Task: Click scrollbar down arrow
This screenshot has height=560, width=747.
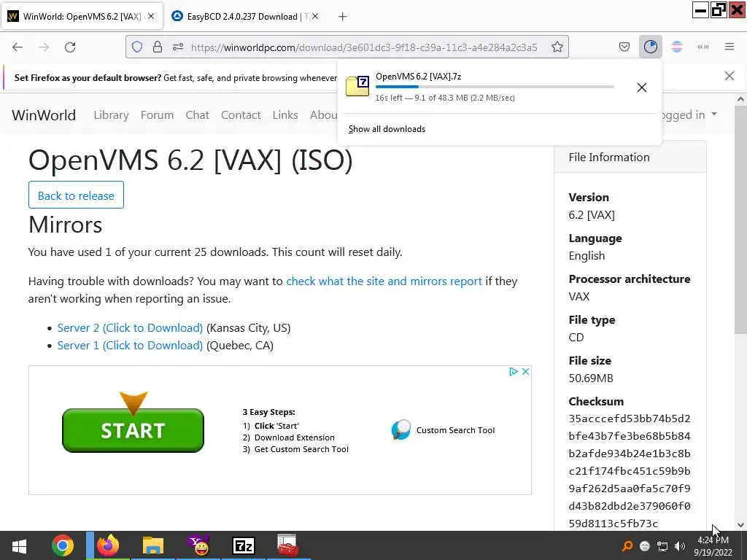Action: pyautogui.click(x=740, y=525)
